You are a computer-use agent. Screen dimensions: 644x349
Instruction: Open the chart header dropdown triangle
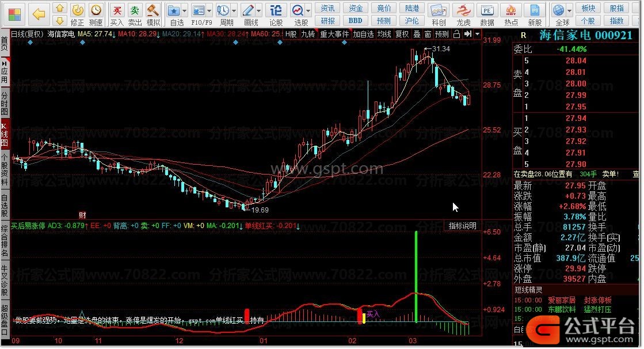coord(477,34)
